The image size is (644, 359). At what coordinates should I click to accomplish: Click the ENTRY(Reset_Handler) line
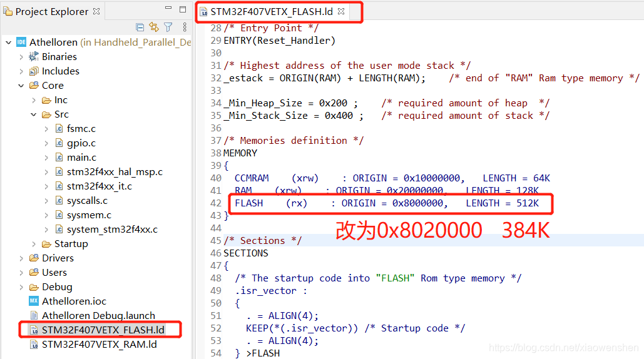279,41
